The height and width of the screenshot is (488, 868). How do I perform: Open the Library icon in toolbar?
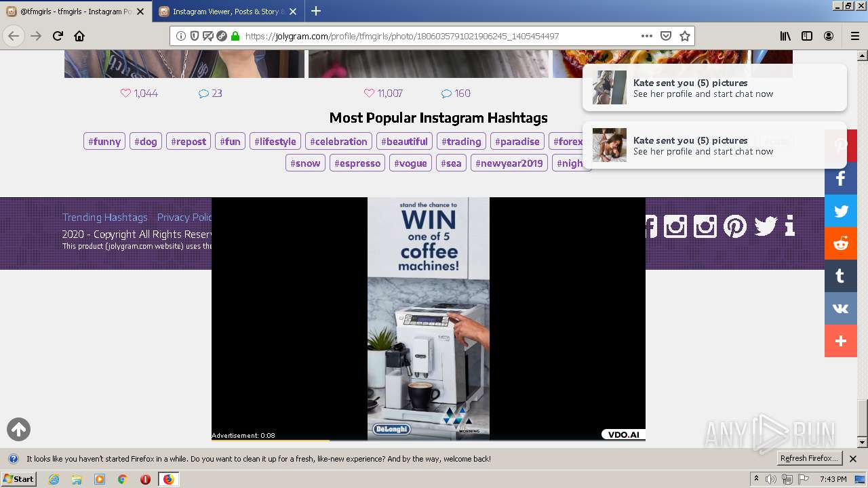(785, 36)
